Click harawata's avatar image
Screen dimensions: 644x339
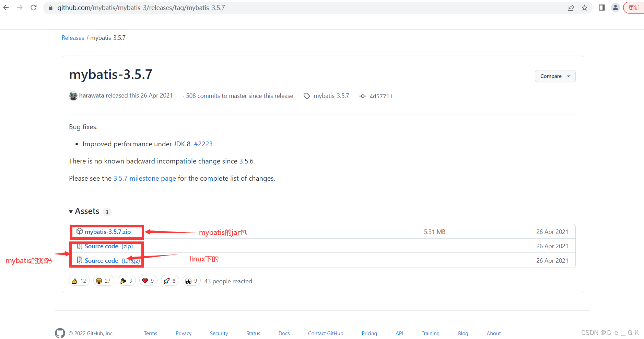[73, 96]
